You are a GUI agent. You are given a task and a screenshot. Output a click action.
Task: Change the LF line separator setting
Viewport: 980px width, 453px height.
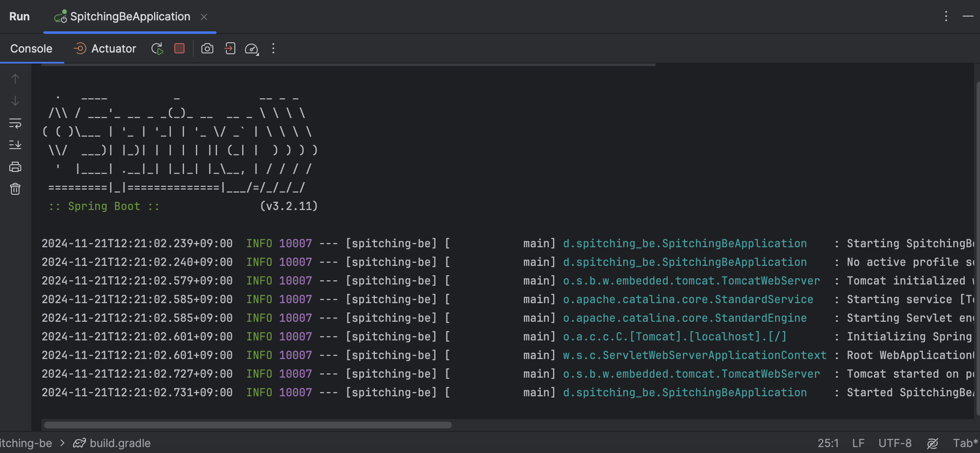(858, 443)
